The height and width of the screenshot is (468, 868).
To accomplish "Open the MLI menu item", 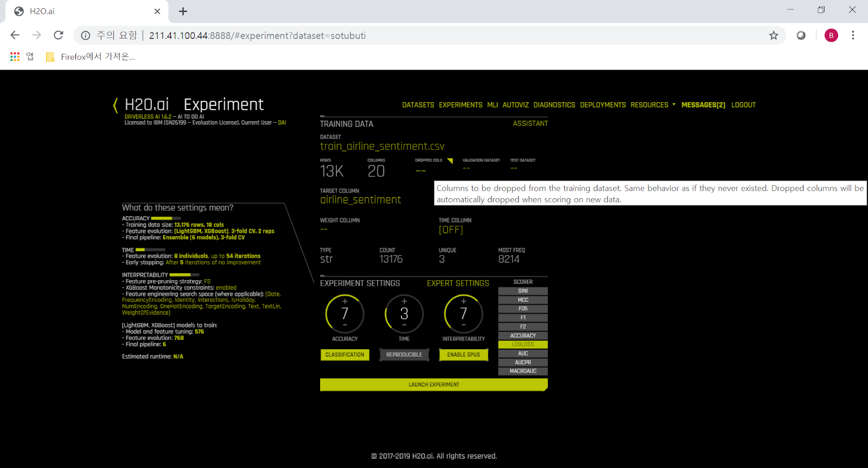I will (493, 105).
